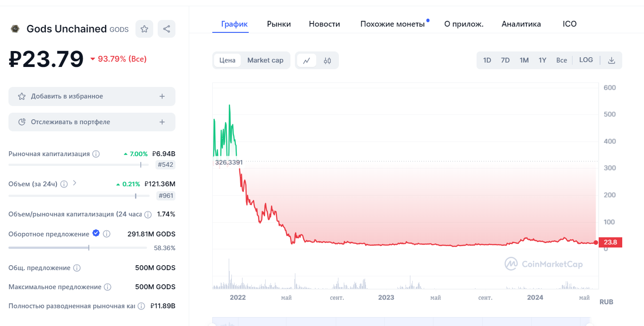Toggle LOG scale on the chart

[x=586, y=60]
